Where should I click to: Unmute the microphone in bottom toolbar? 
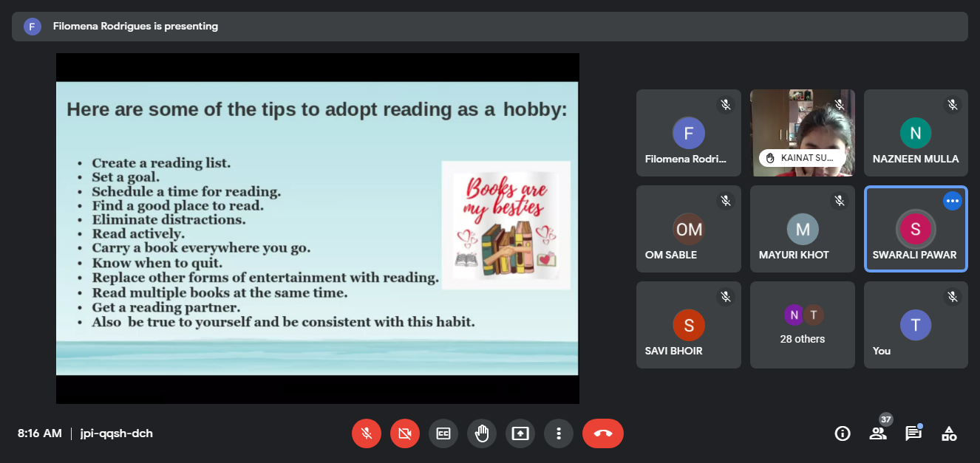(x=366, y=433)
